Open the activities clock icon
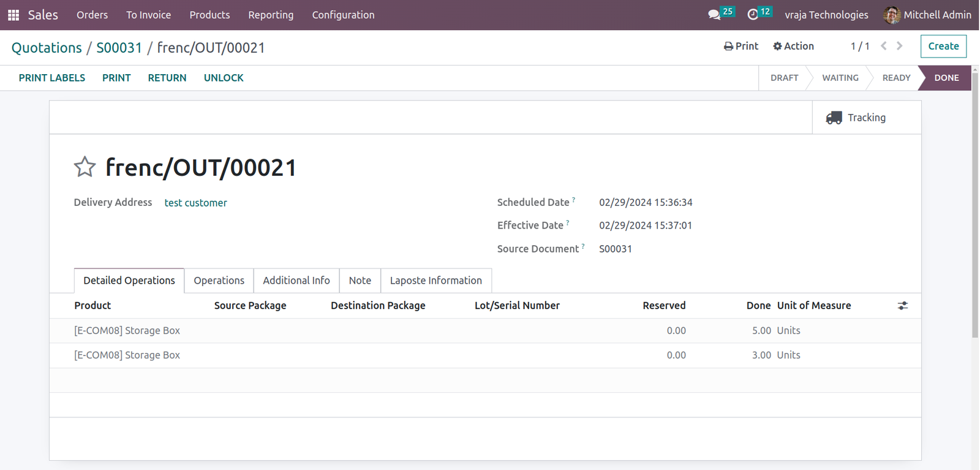 point(753,15)
